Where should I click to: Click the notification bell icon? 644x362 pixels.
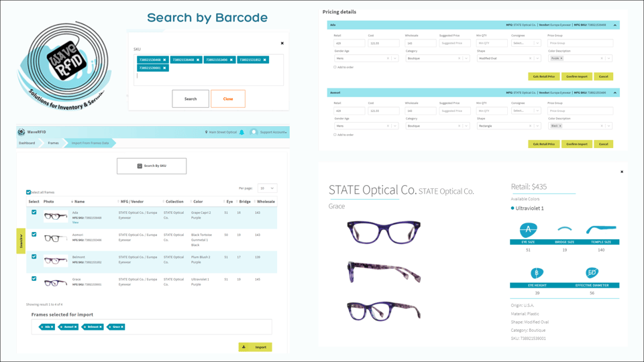click(x=242, y=132)
